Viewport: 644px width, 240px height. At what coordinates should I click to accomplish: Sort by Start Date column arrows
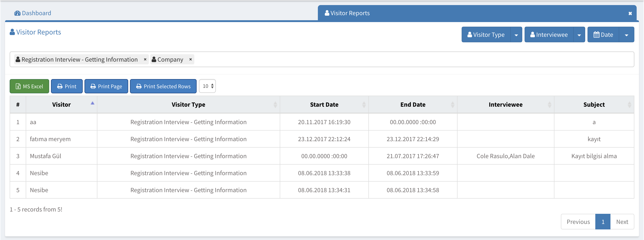pyautogui.click(x=364, y=105)
